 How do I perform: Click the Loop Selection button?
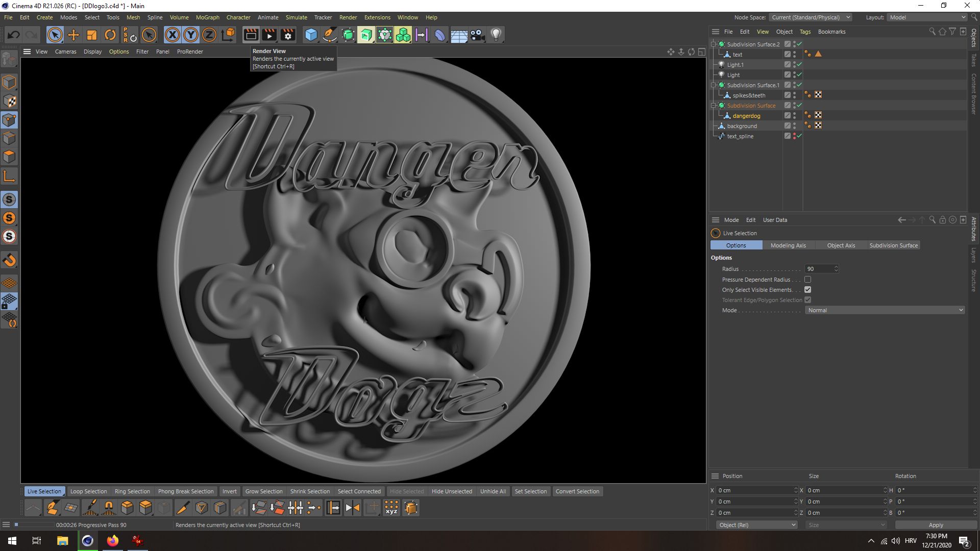[88, 491]
